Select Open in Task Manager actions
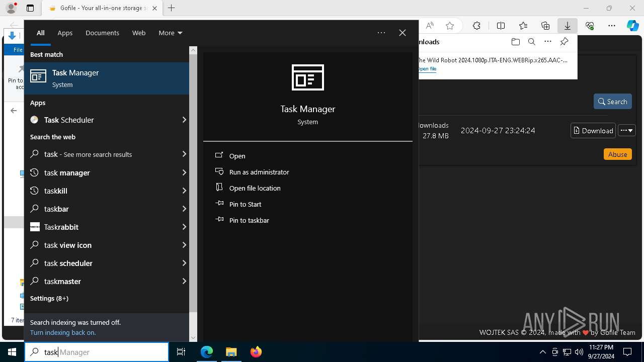 pos(237,156)
